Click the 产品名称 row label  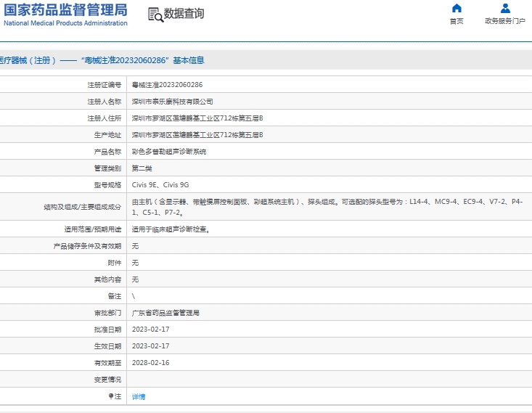point(107,152)
